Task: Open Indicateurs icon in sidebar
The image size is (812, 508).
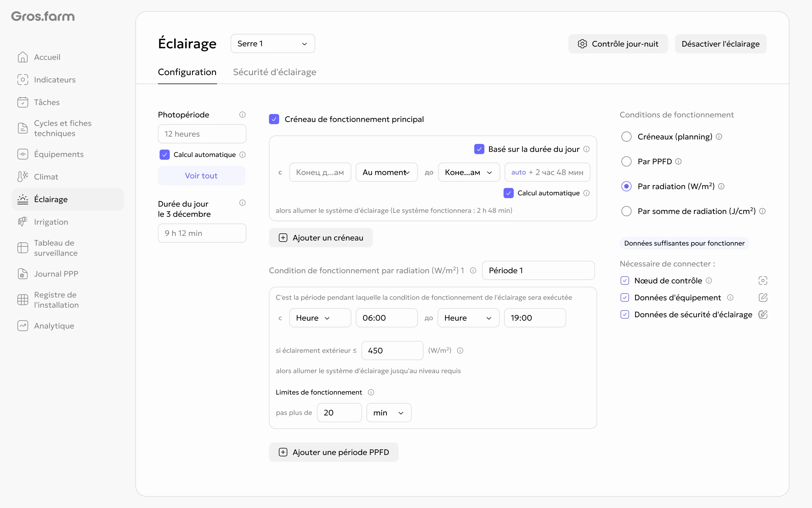Action: click(23, 80)
